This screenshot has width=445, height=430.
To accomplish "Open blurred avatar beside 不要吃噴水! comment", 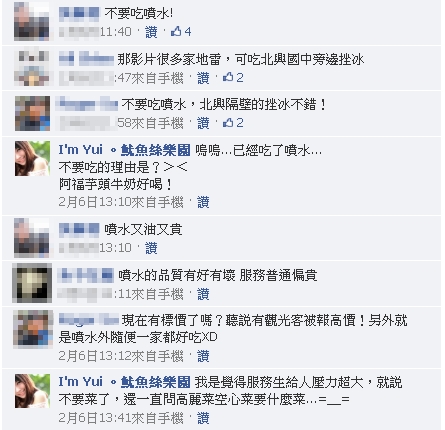I will click(x=32, y=22).
